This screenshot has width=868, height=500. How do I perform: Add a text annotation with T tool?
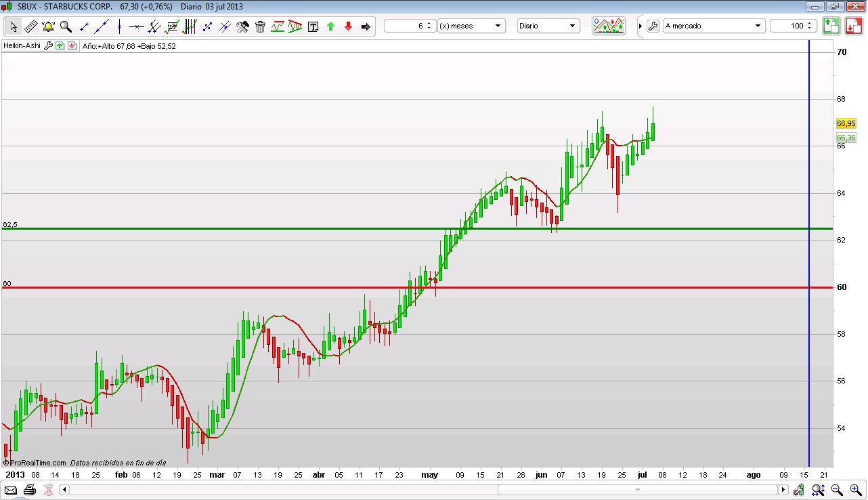(313, 26)
